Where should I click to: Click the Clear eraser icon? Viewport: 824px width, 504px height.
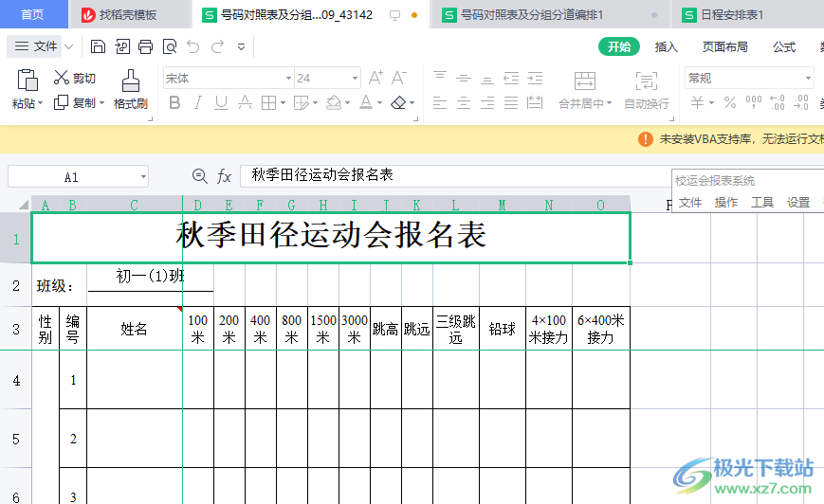click(398, 102)
